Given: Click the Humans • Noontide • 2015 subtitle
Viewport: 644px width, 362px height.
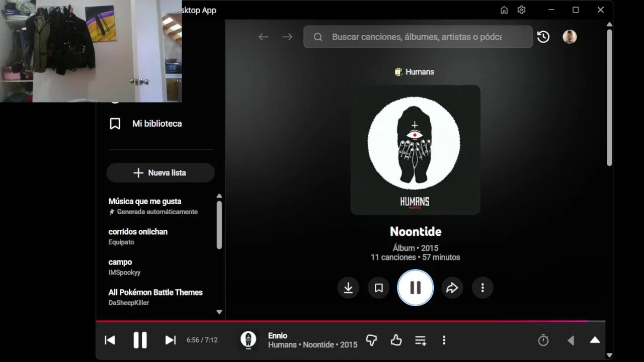Looking at the screenshot, I should coord(313,345).
